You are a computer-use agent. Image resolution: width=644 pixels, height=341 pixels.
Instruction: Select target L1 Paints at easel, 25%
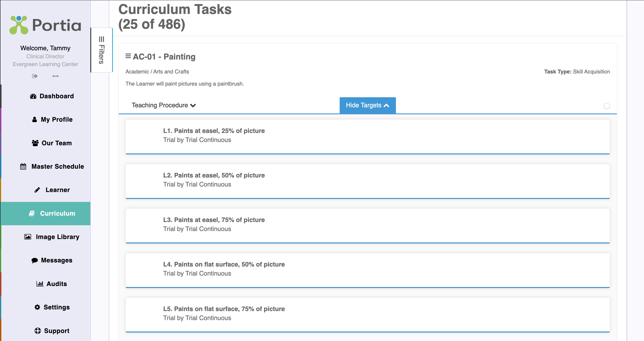[214, 131]
